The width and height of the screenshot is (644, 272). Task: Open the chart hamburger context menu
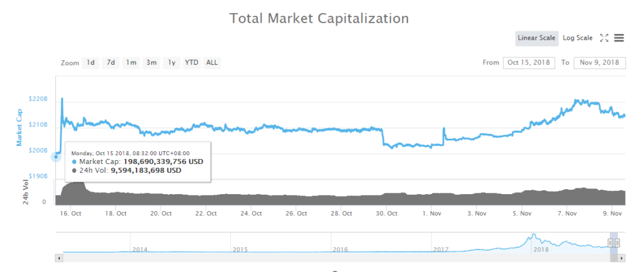pyautogui.click(x=619, y=38)
